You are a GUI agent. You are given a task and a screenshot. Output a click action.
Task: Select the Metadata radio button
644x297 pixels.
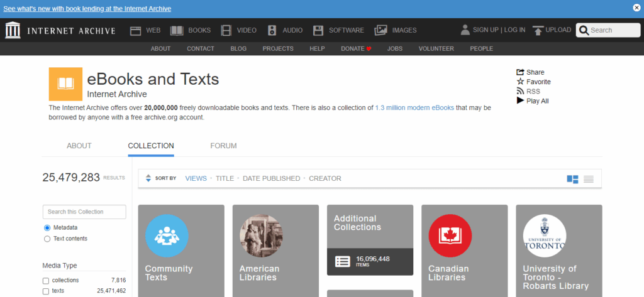(x=47, y=227)
